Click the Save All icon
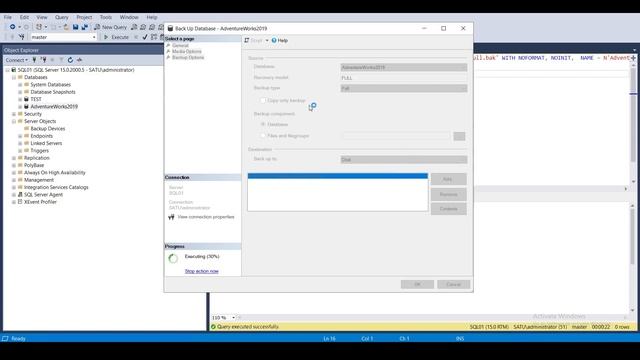The height and width of the screenshot is (360, 640). coord(84,27)
